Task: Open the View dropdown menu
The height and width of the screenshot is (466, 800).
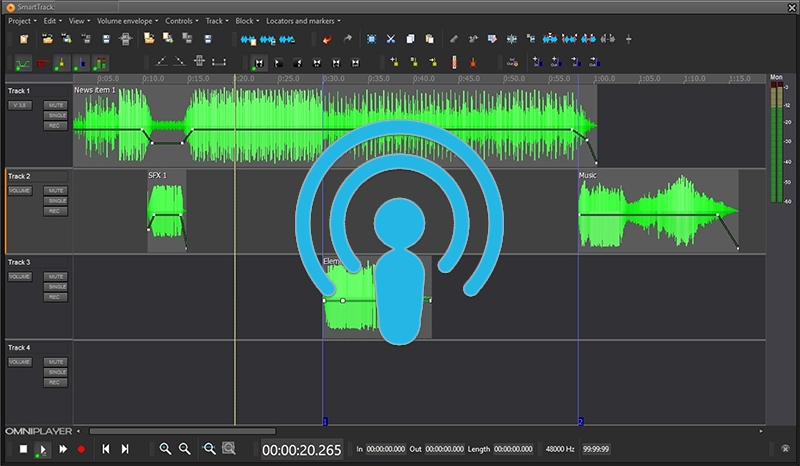Action: pos(79,21)
